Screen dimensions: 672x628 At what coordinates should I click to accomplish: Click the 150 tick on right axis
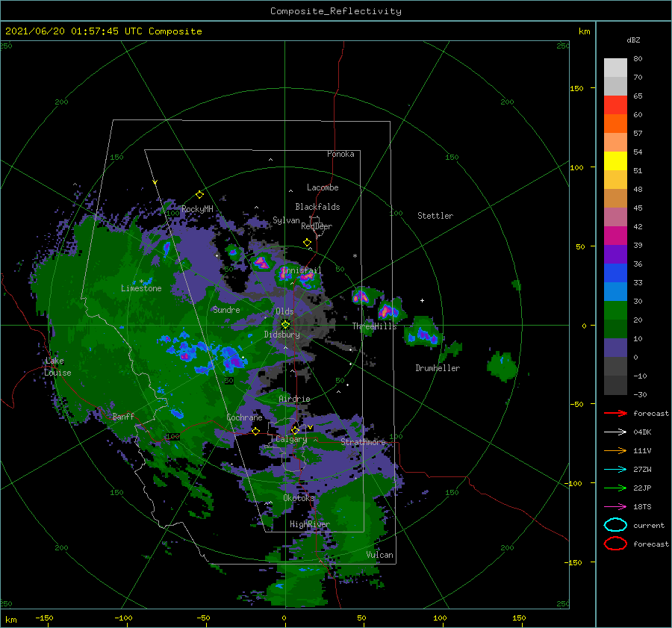pyautogui.click(x=576, y=88)
